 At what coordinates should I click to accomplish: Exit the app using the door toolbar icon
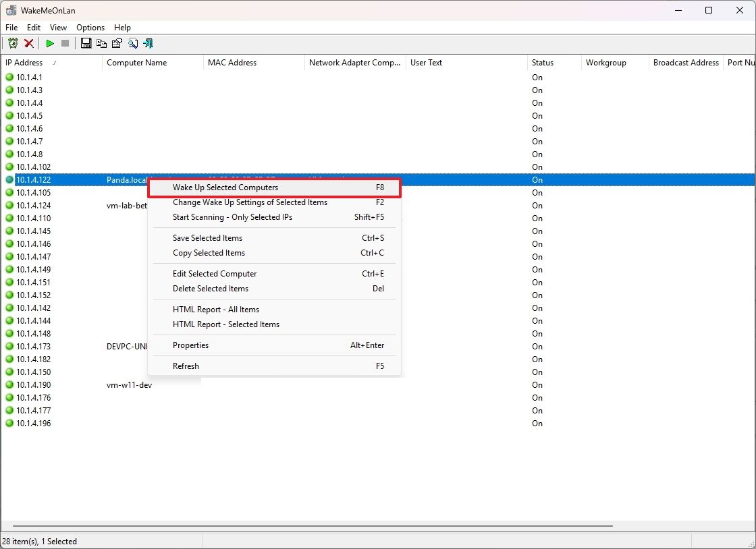tap(148, 43)
